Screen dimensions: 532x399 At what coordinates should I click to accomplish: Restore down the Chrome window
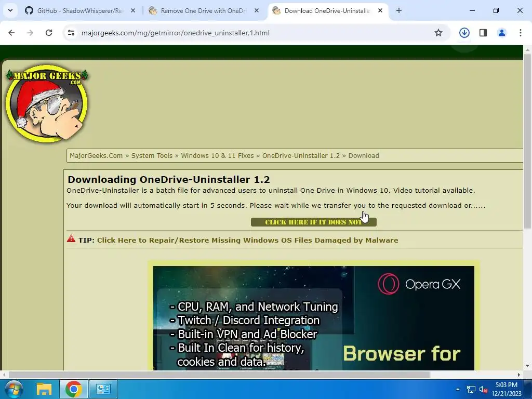(496, 10)
